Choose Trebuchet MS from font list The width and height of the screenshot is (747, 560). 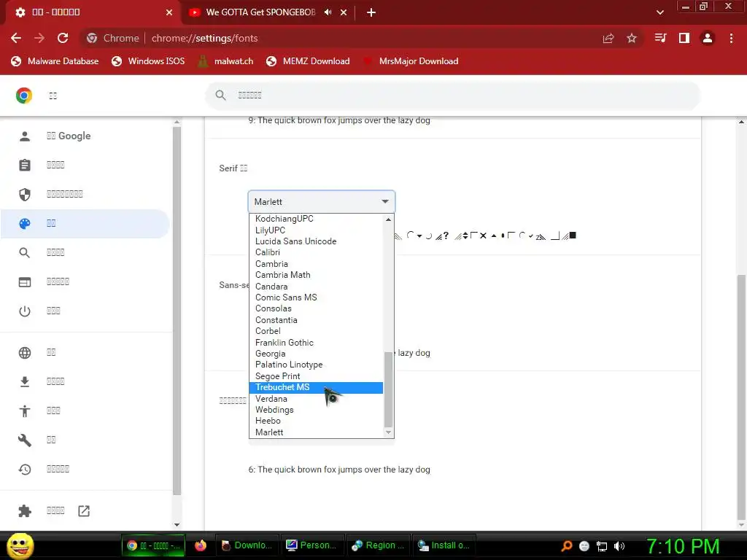[316, 388]
